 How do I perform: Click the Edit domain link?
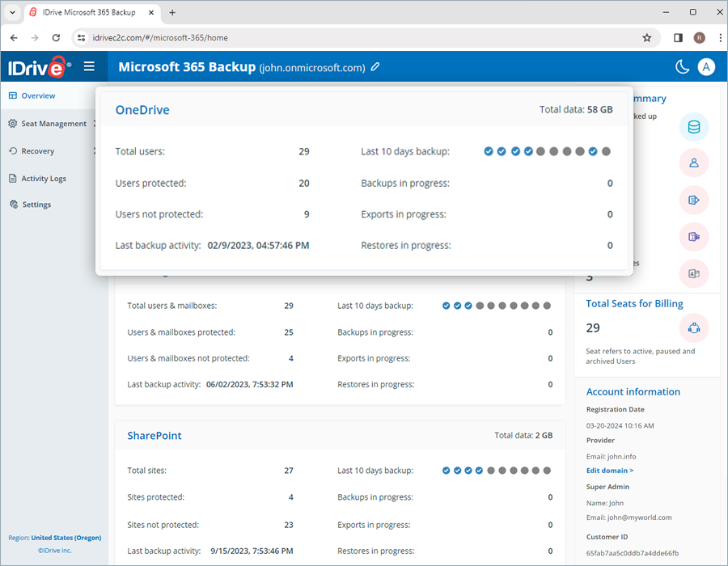point(610,471)
